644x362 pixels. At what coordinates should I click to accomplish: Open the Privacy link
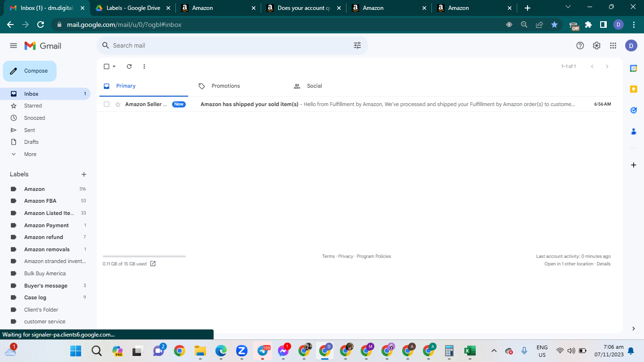tap(346, 256)
